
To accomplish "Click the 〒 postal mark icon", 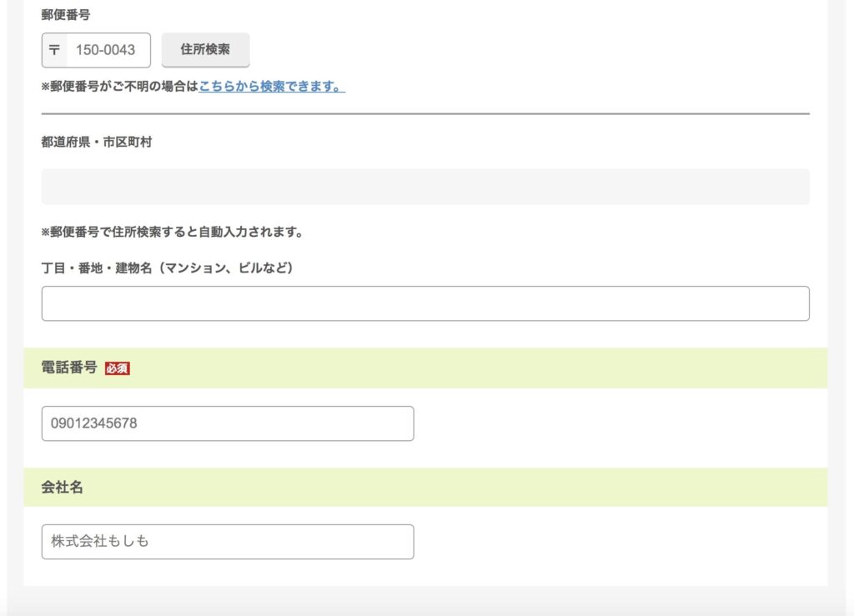I will click(x=54, y=50).
